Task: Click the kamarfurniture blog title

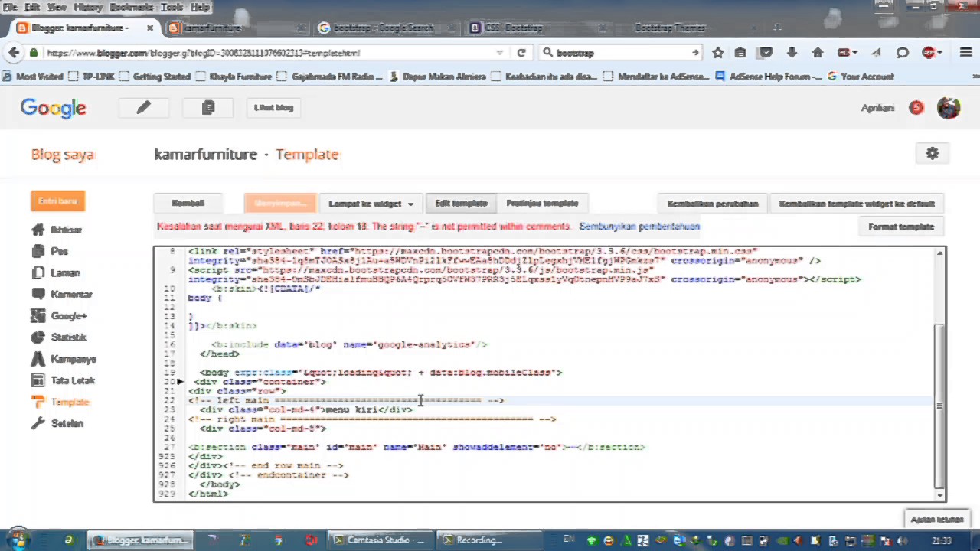Action: click(x=205, y=154)
